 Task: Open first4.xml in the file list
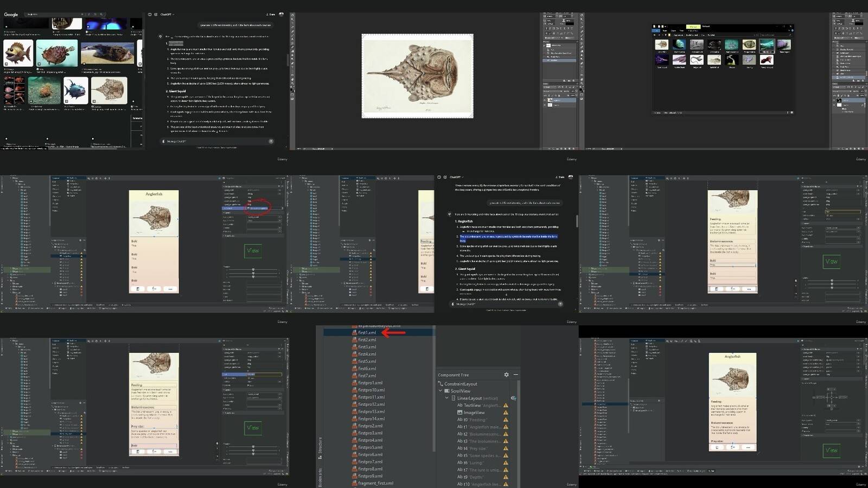367,354
